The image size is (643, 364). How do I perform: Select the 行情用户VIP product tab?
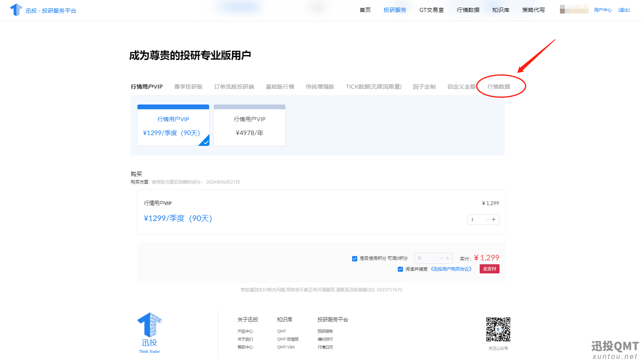coord(147,87)
